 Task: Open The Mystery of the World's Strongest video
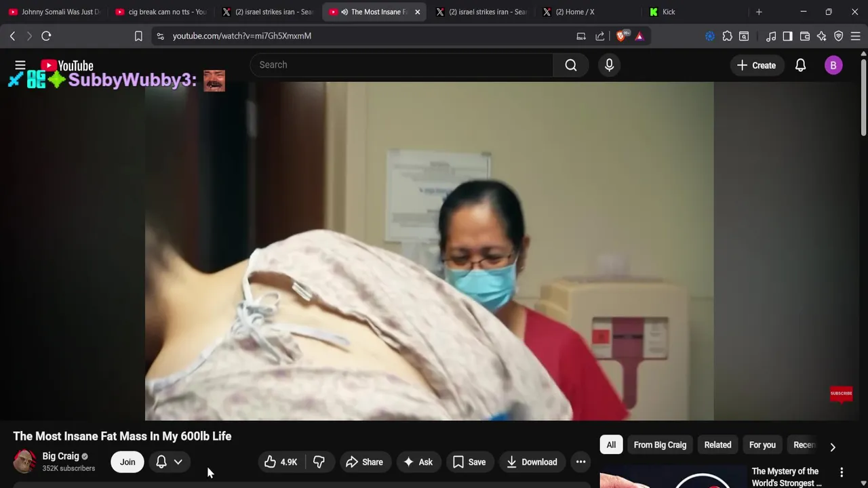pos(785,476)
